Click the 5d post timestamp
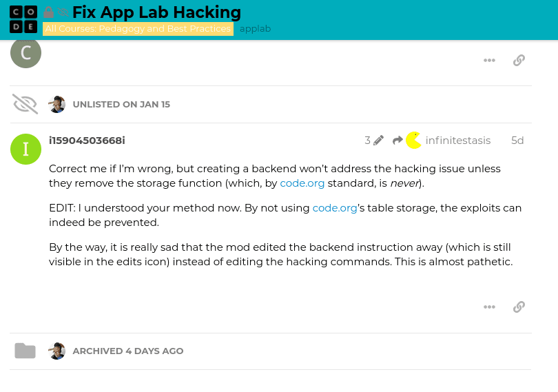This screenshot has height=392, width=558. [517, 141]
